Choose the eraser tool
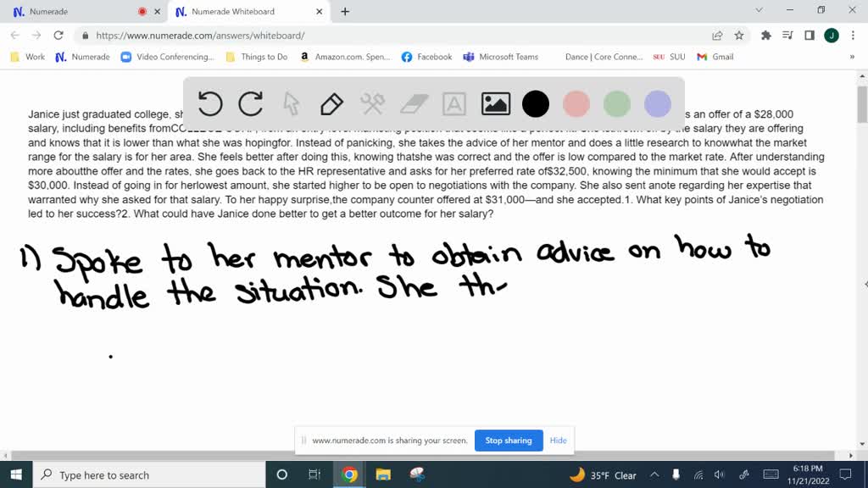The image size is (868, 488). [x=414, y=104]
